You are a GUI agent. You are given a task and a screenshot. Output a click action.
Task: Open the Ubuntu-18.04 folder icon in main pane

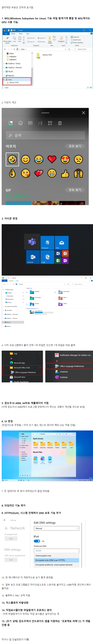(38, 56)
